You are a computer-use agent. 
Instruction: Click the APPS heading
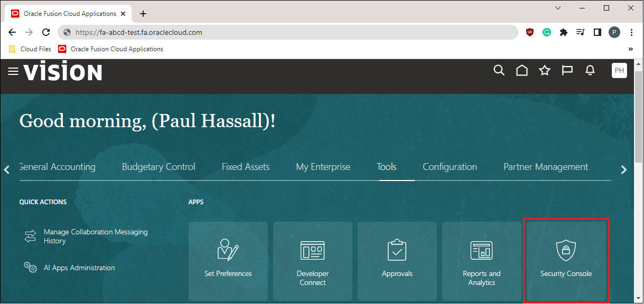(x=196, y=202)
